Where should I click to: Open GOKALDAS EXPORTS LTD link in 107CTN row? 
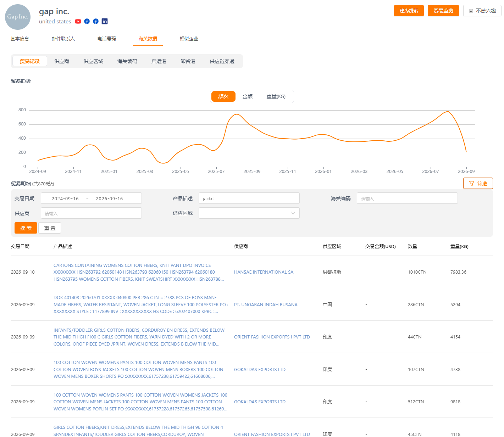[x=260, y=370]
